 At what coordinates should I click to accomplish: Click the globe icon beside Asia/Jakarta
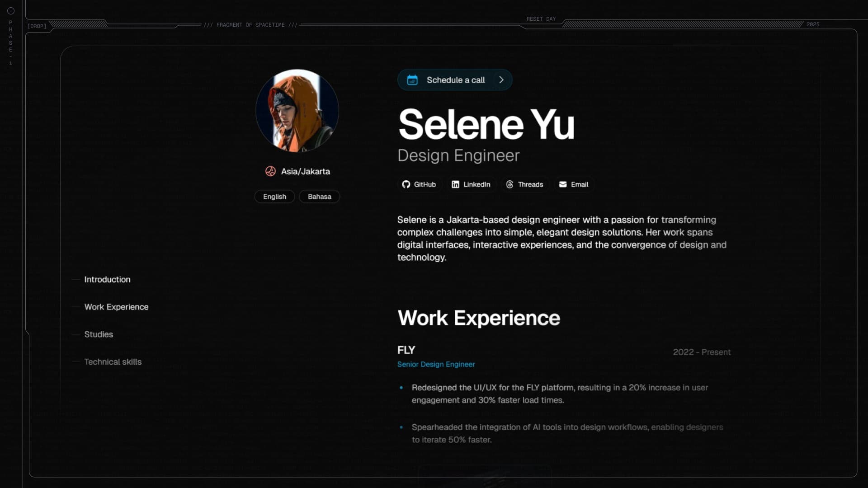coord(270,171)
